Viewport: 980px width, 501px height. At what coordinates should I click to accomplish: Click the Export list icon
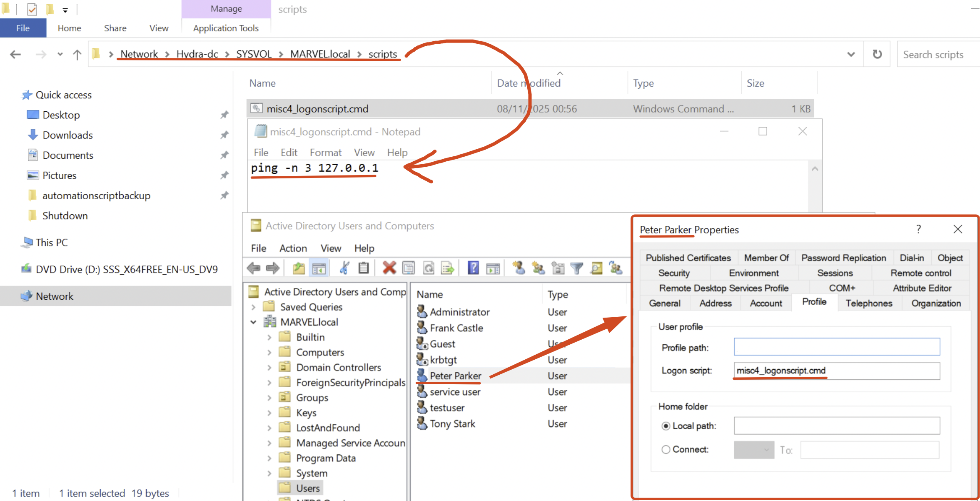[x=448, y=268]
